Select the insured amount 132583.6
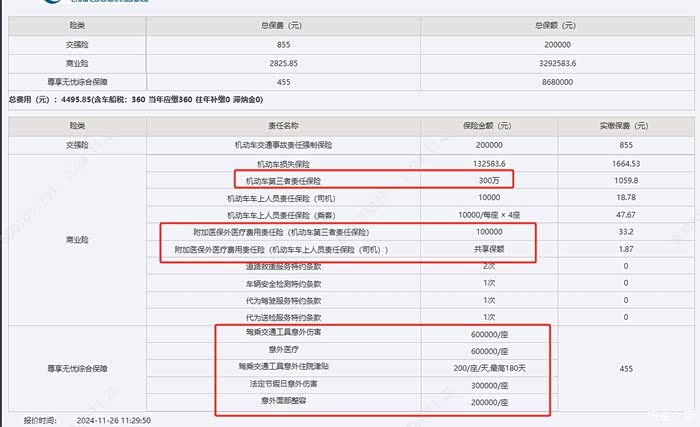The image size is (700, 427). coord(489,164)
